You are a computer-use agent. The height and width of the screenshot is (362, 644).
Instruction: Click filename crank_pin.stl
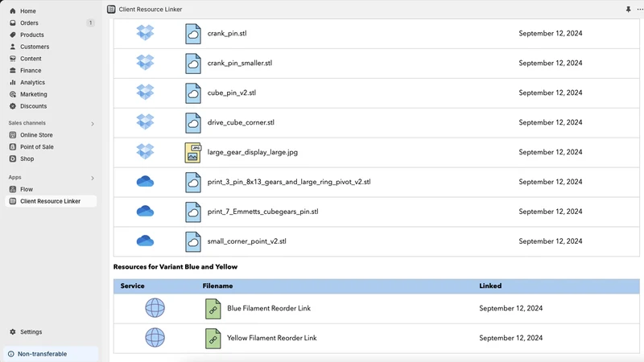(227, 33)
